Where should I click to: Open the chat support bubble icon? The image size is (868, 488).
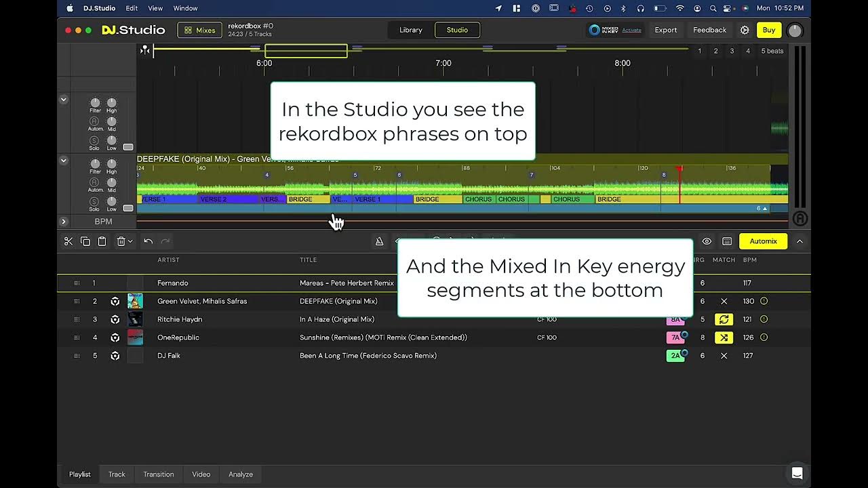pos(797,473)
